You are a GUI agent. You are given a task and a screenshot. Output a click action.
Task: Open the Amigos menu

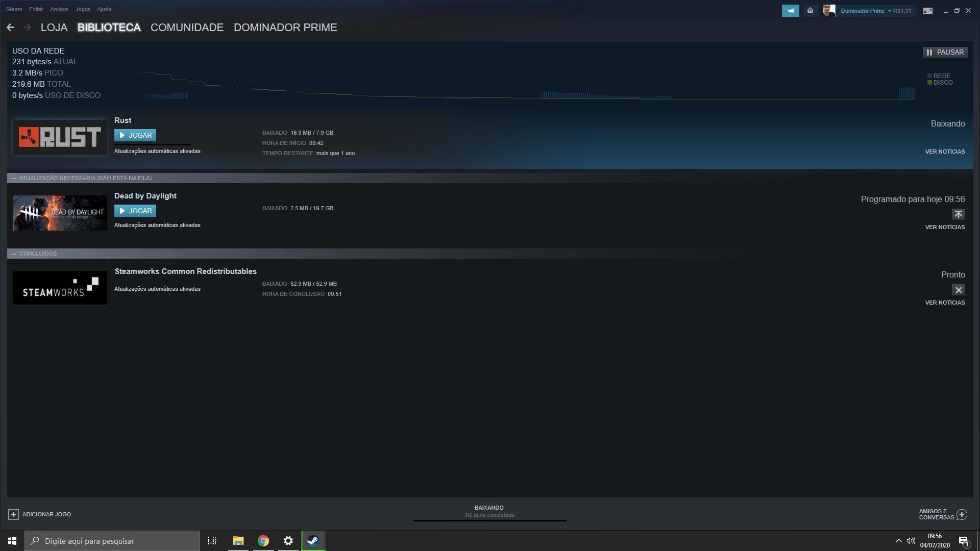(59, 9)
